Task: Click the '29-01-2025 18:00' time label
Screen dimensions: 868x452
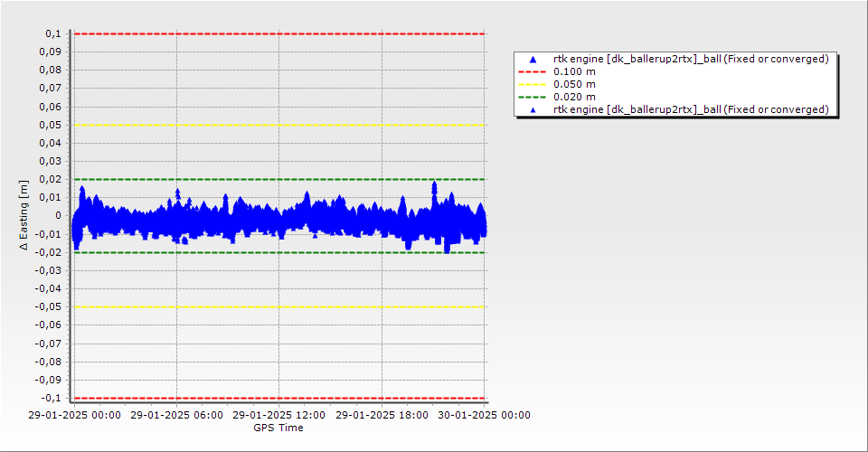Action: point(382,415)
